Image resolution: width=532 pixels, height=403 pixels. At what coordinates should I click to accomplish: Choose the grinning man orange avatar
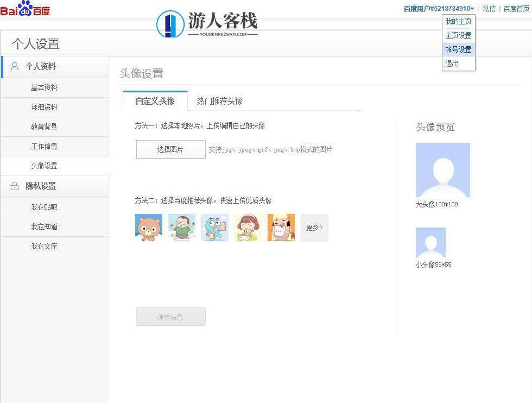pos(281,228)
